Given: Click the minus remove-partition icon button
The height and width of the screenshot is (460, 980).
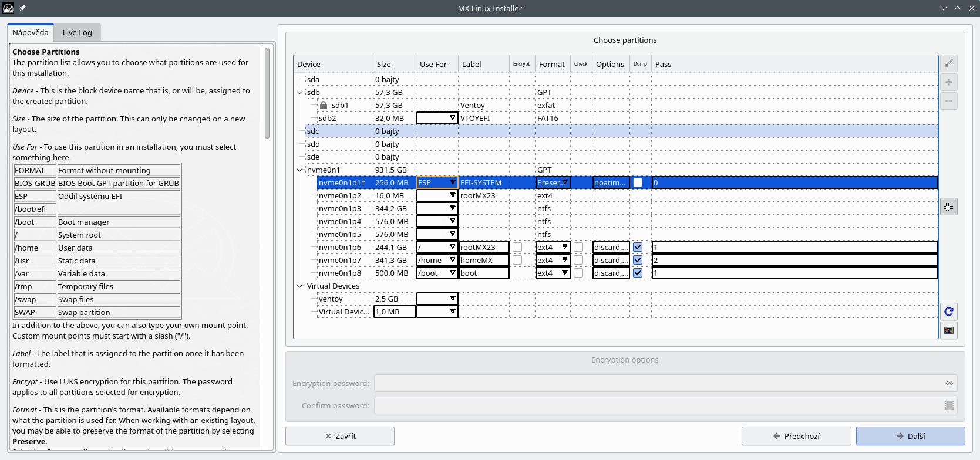Looking at the screenshot, I should pos(948,101).
